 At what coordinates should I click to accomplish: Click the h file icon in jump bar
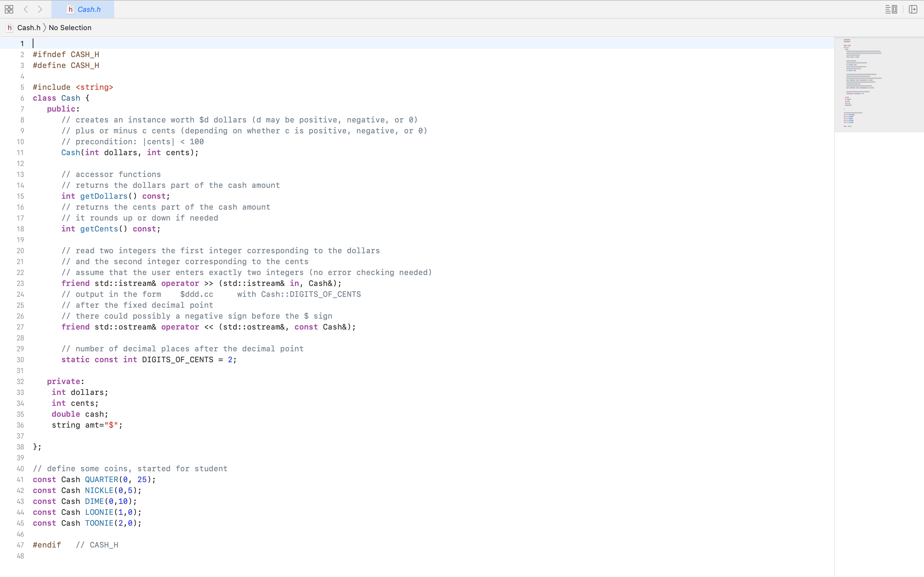click(x=10, y=28)
